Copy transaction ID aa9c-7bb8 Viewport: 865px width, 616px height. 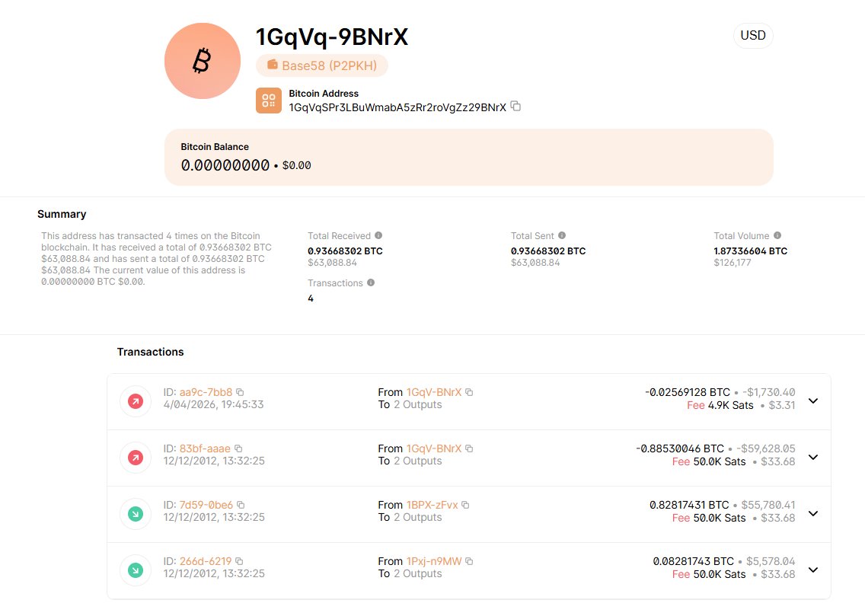pos(240,392)
